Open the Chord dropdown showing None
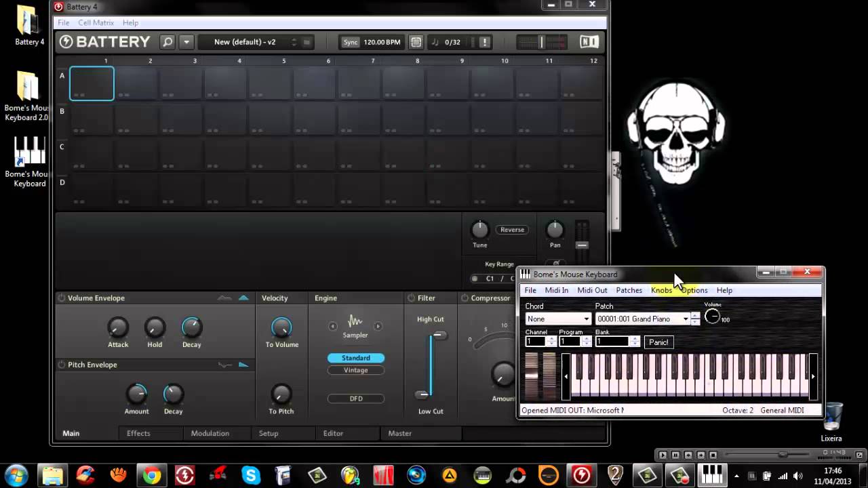The width and height of the screenshot is (868, 488). [x=558, y=319]
